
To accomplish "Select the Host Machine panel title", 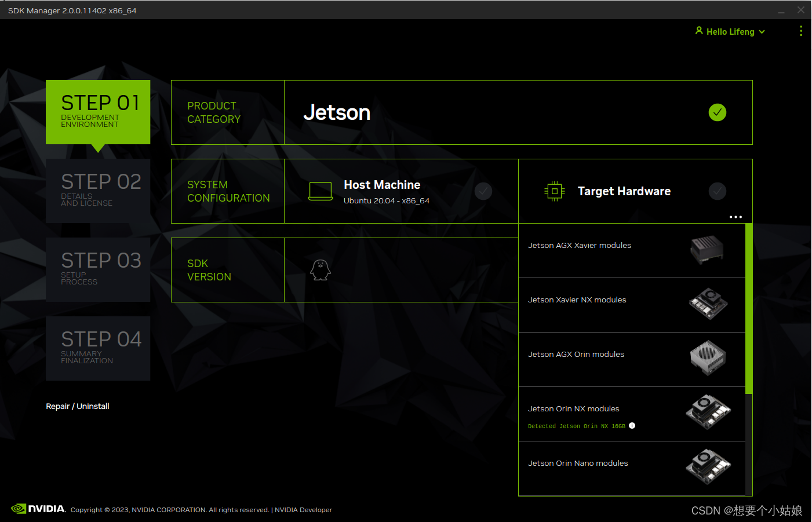I will click(382, 185).
